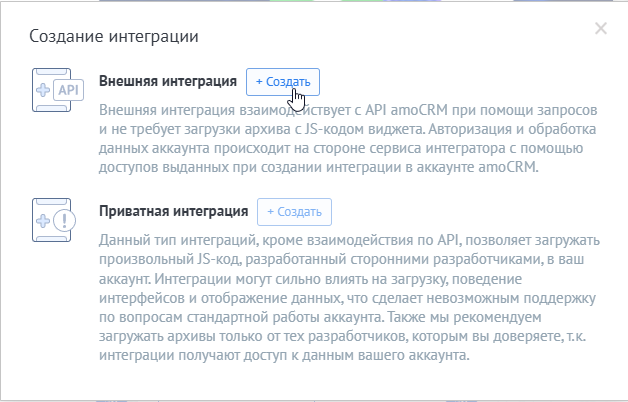Click the plus symbol in the private integration icon
The width and height of the screenshot is (628, 402).
point(44,220)
